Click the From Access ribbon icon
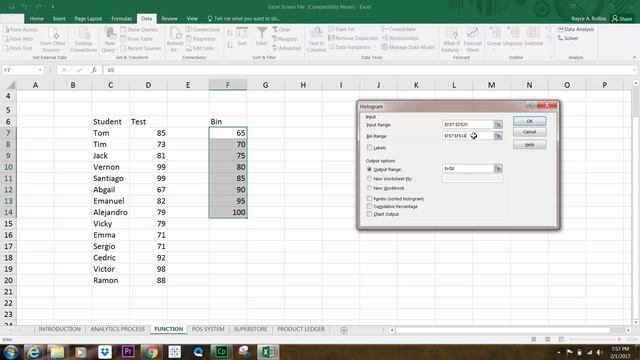 tap(20, 30)
